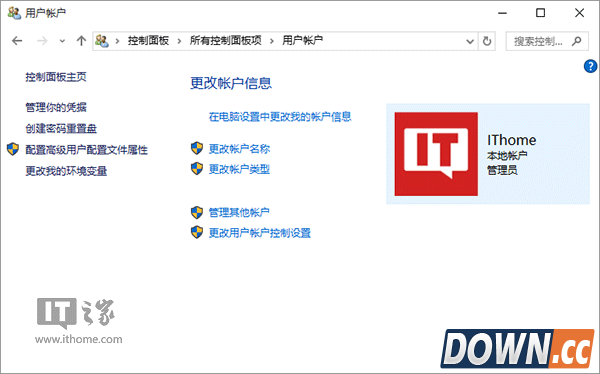Click the shield icon next to 更改用户帐户控制设置
This screenshot has width=600, height=374.
point(197,232)
